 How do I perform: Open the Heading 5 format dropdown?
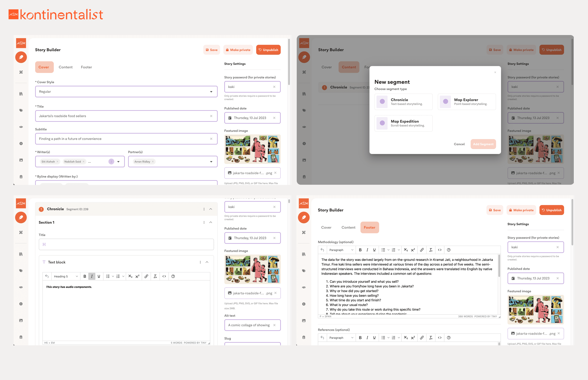point(66,276)
